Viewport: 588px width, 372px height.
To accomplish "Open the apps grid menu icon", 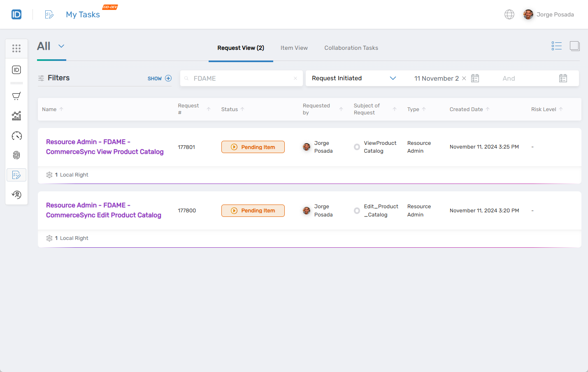I will point(16,49).
